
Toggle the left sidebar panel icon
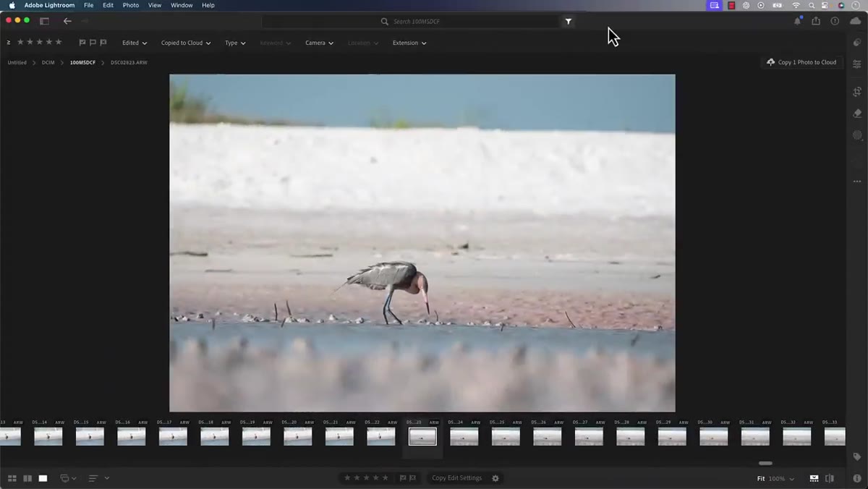44,21
